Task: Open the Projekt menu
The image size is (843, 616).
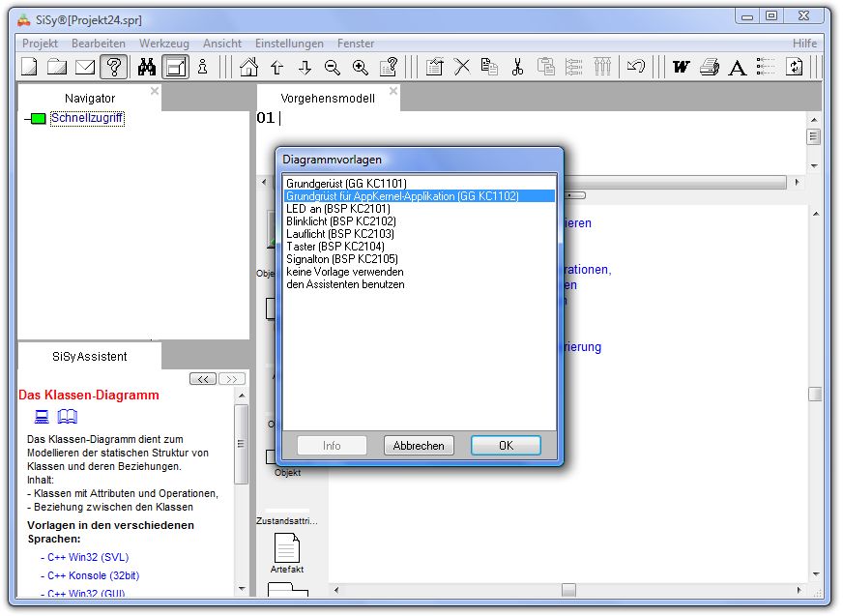Action: 40,44
